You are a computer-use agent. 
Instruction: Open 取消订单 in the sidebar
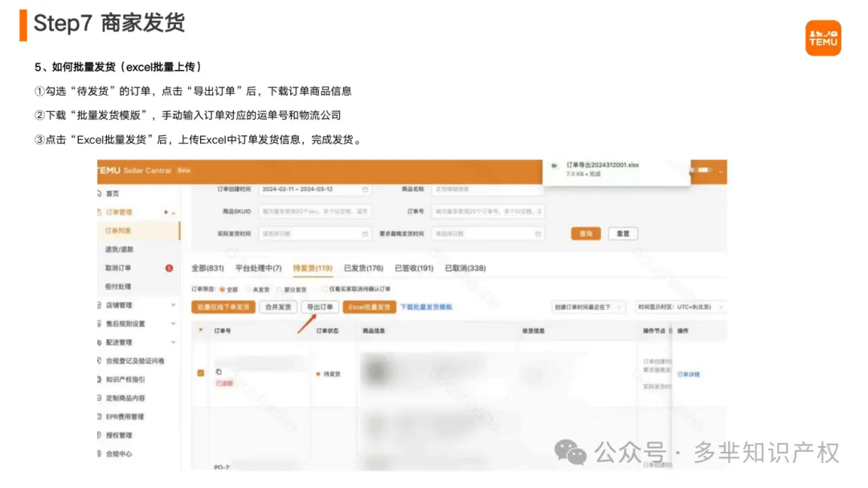tap(118, 268)
